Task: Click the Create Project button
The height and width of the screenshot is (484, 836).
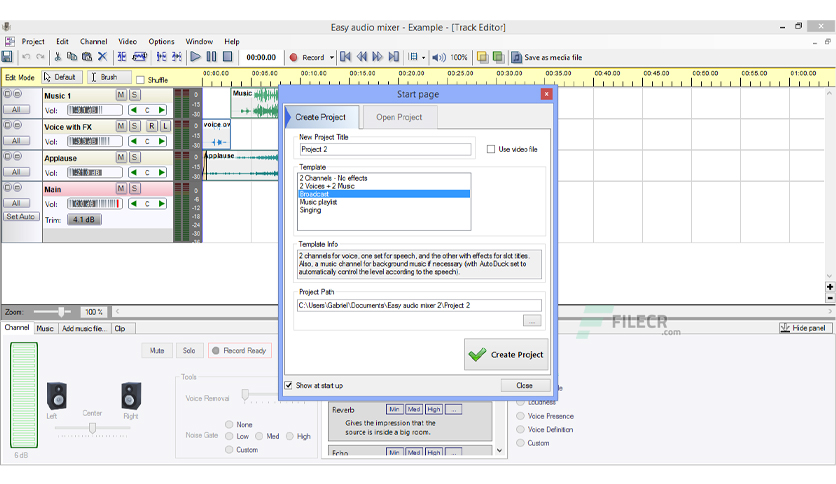Action: pos(506,354)
